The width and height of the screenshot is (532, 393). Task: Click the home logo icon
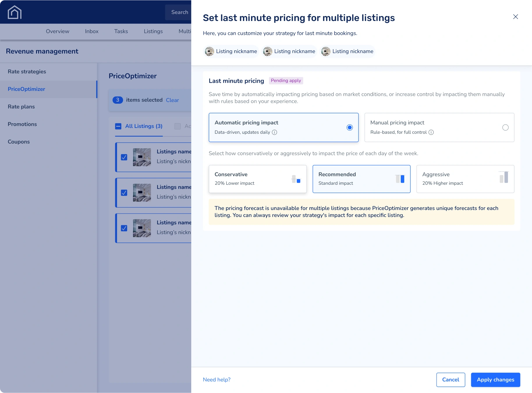[x=15, y=12]
